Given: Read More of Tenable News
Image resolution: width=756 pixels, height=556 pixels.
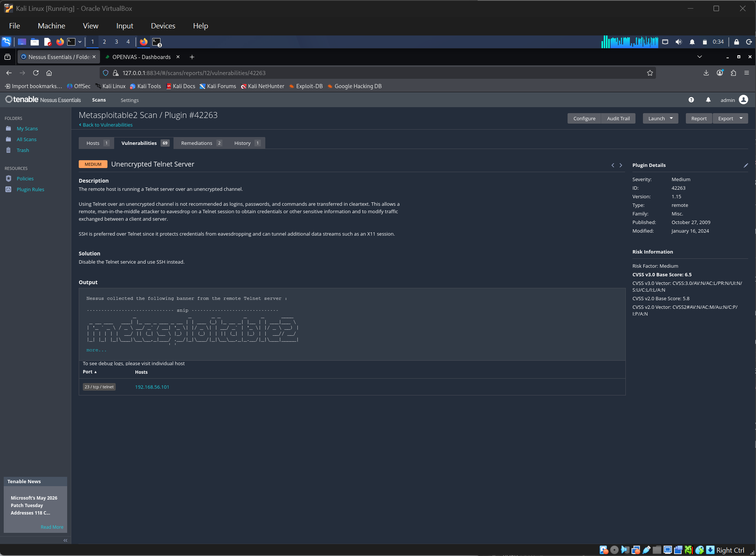Looking at the screenshot, I should tap(52, 527).
